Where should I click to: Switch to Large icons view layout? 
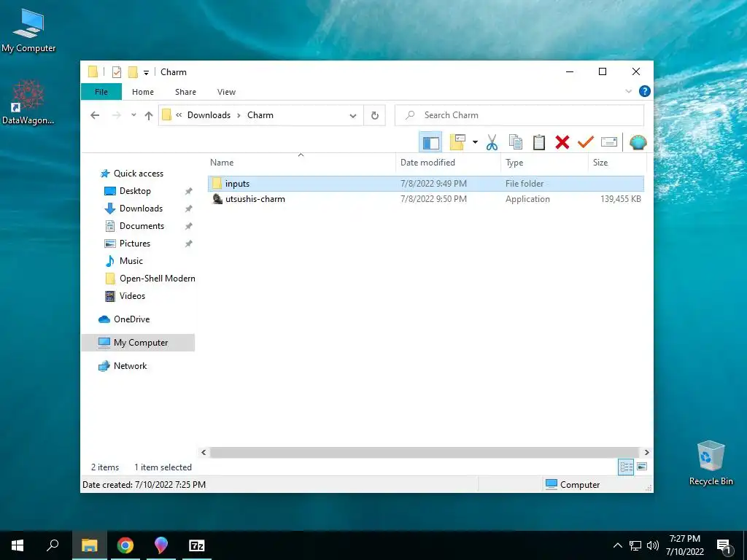(x=642, y=467)
